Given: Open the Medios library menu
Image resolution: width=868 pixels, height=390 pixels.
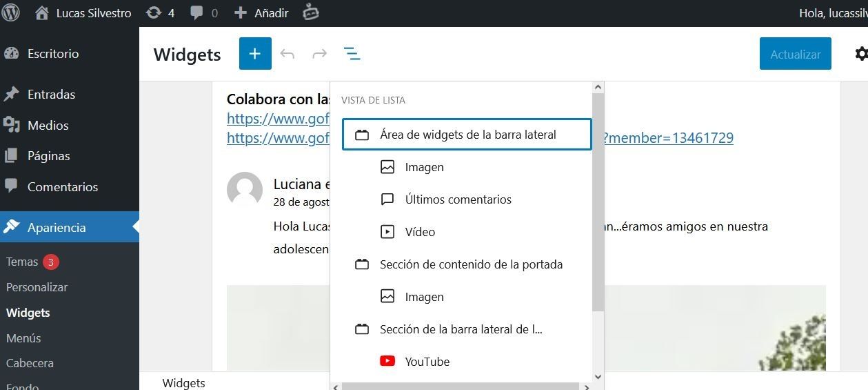Looking at the screenshot, I should (70, 125).
